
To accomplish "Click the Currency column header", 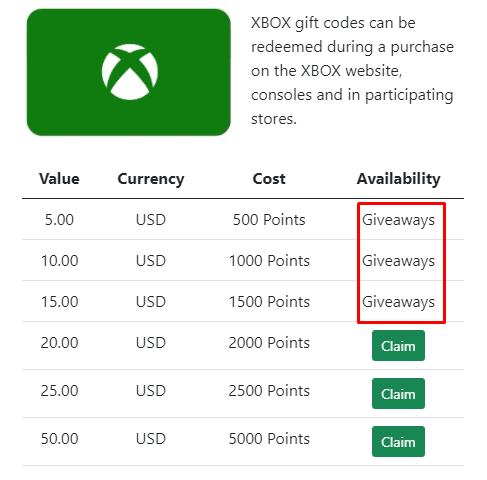I will pyautogui.click(x=151, y=179).
